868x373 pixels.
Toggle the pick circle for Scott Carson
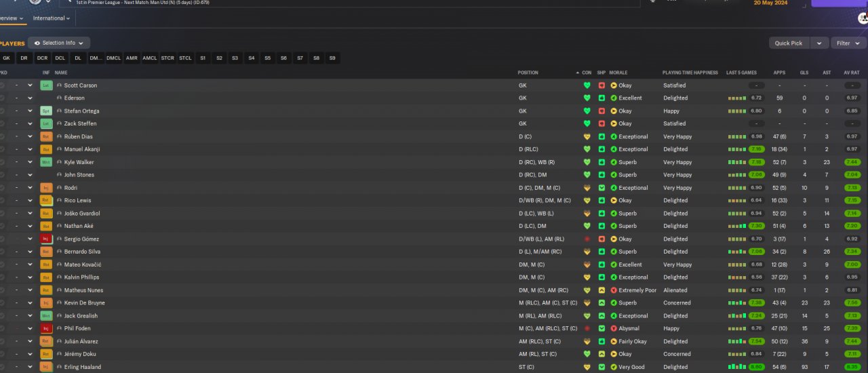[x=2, y=85]
